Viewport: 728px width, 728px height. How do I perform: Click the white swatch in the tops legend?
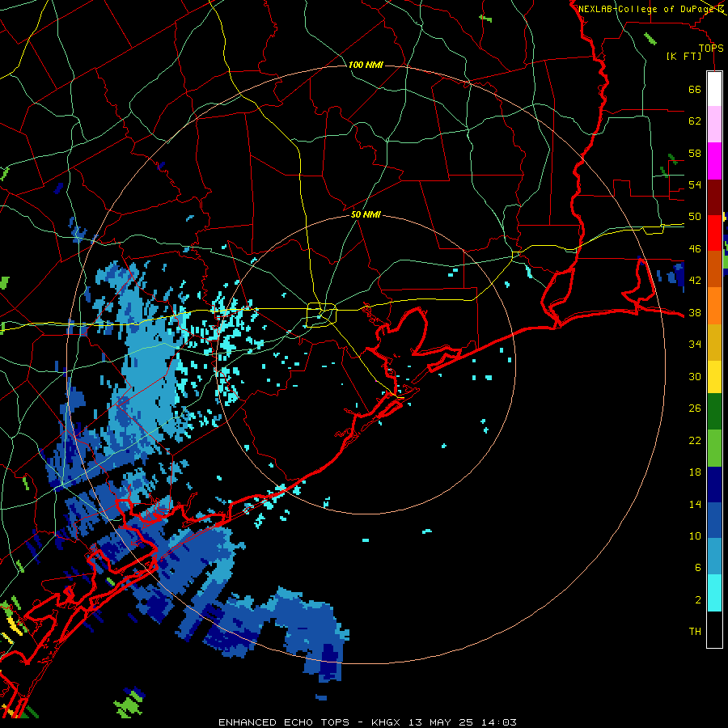click(x=714, y=89)
